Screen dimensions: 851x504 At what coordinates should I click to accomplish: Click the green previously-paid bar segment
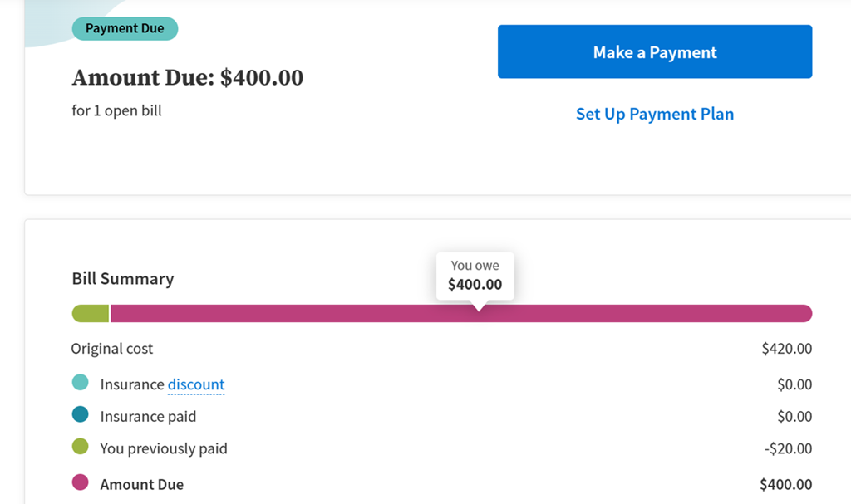click(90, 313)
